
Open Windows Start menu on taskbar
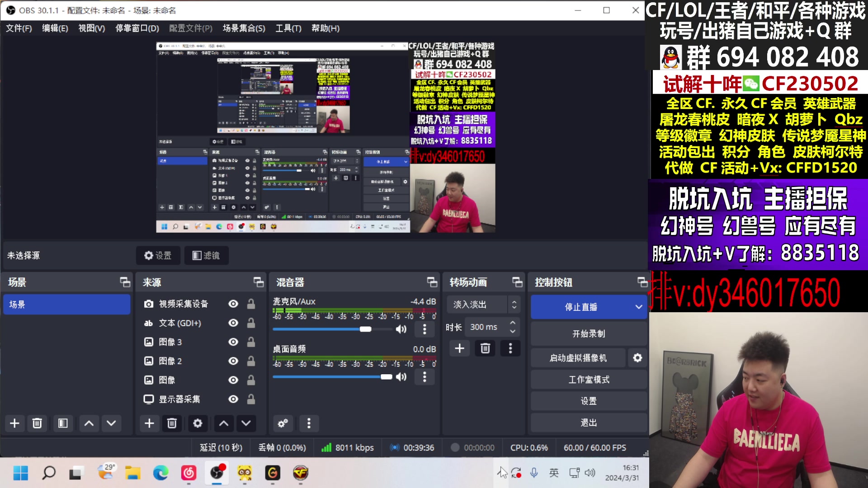[21, 473]
